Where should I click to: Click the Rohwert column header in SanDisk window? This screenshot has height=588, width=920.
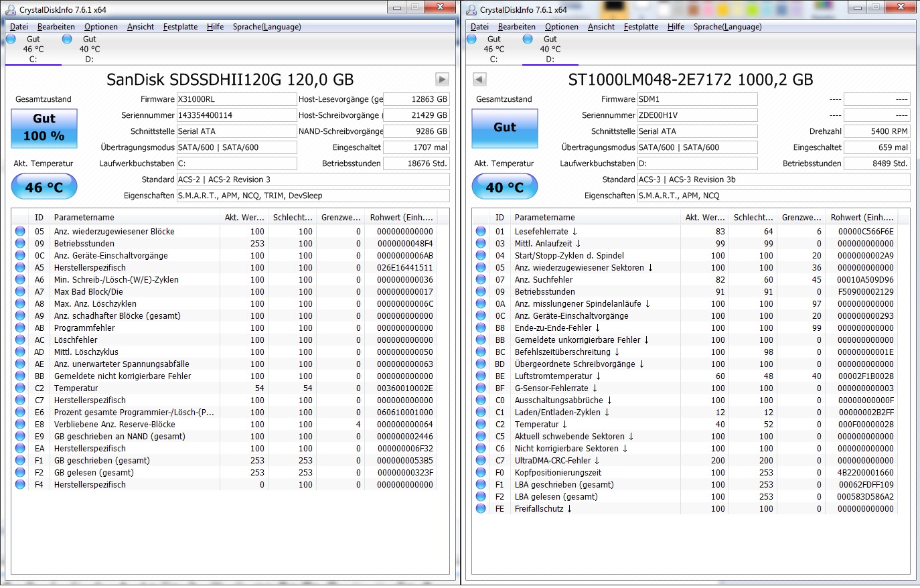pos(401,217)
